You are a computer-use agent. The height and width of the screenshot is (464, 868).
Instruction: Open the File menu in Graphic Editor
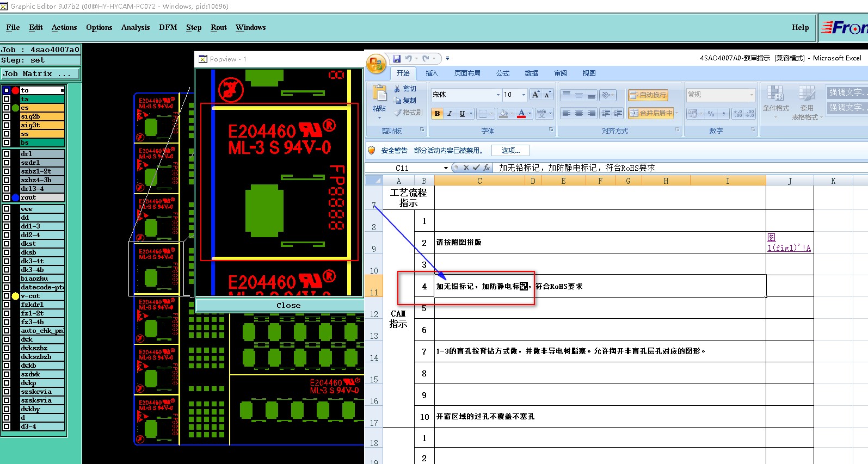[x=13, y=28]
